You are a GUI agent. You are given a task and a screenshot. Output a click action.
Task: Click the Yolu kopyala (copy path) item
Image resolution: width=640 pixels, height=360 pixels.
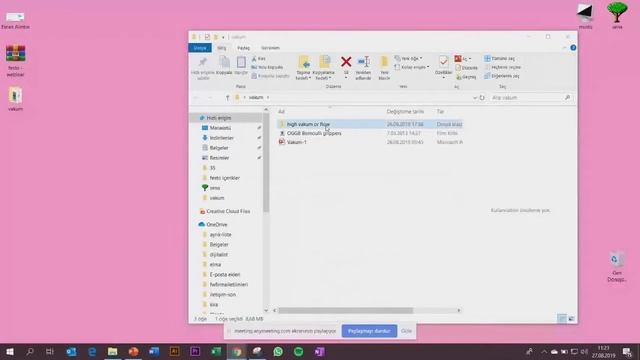(267, 67)
